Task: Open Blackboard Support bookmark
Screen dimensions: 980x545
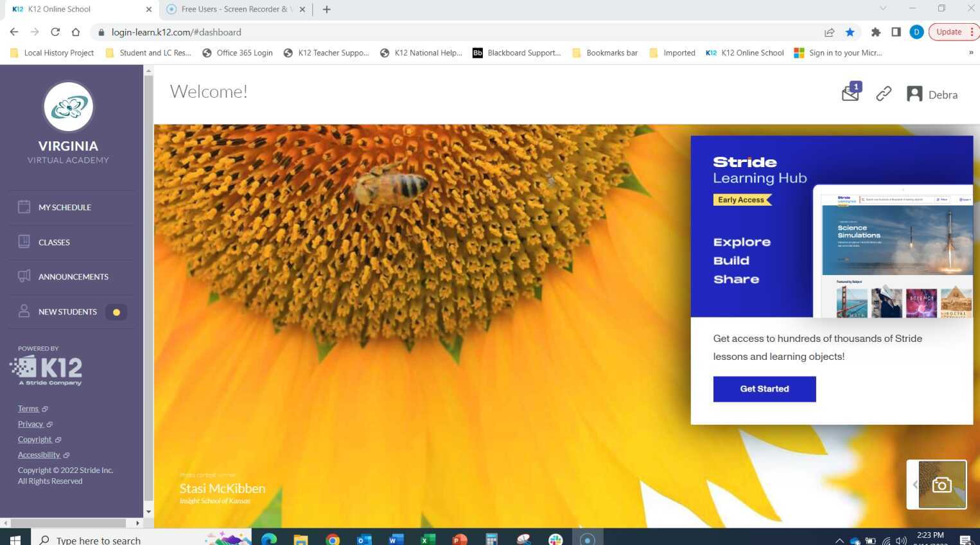Action: [x=517, y=53]
